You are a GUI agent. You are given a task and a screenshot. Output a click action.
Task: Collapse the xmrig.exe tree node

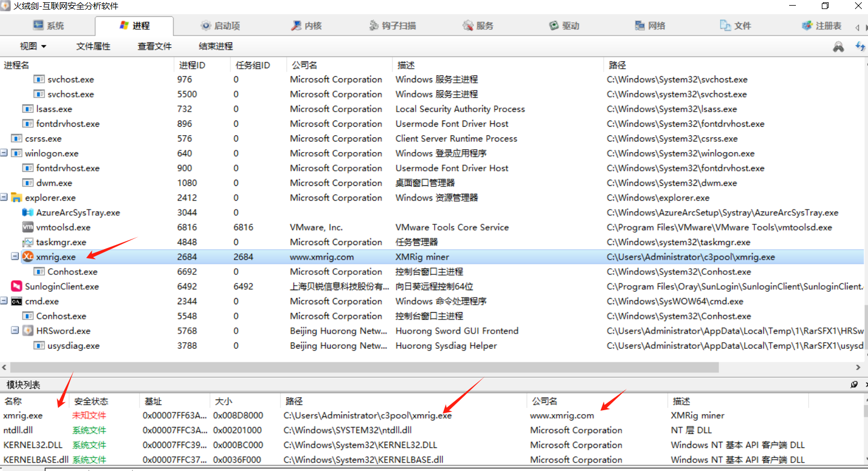coord(15,256)
